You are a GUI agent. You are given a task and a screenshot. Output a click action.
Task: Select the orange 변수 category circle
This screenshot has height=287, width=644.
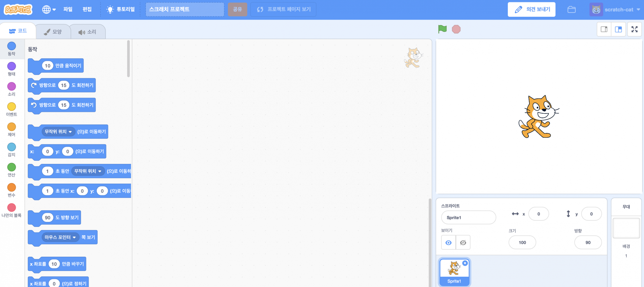click(12, 187)
